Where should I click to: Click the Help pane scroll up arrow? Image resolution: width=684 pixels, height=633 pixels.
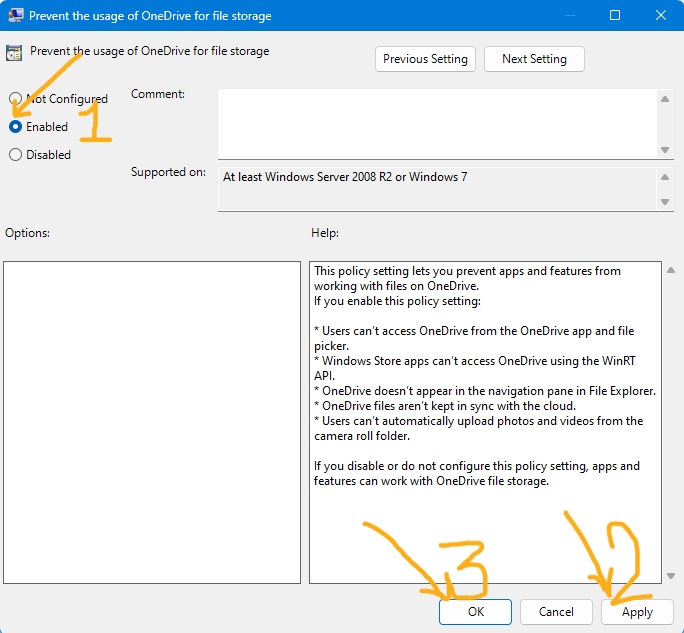coord(671,270)
